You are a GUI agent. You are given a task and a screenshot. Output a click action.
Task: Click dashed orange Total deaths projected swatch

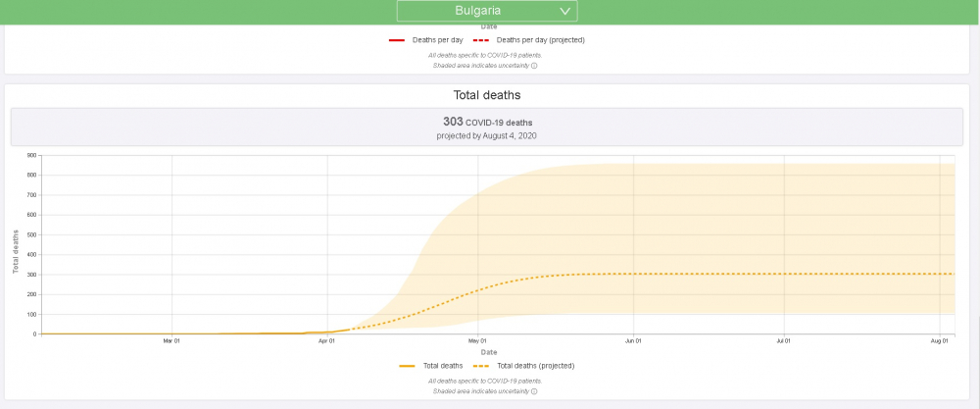tap(481, 366)
